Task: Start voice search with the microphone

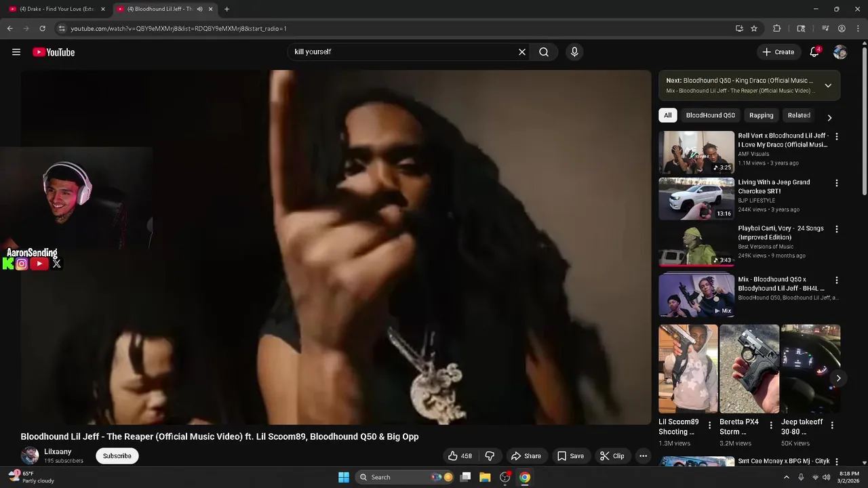Action: click(x=574, y=52)
